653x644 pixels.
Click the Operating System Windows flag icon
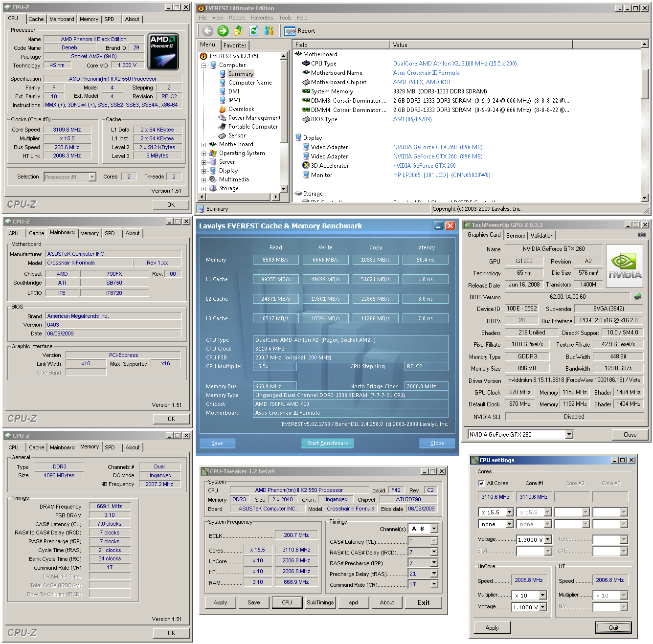[x=213, y=153]
